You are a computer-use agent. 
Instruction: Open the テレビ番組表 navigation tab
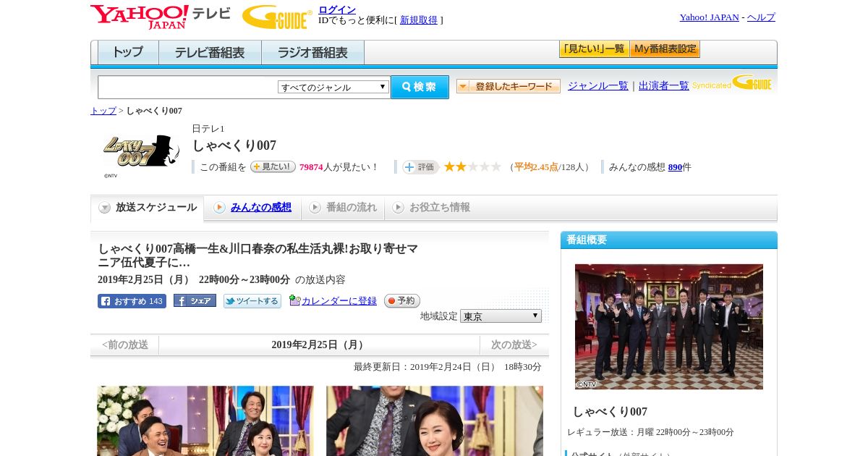click(x=210, y=53)
